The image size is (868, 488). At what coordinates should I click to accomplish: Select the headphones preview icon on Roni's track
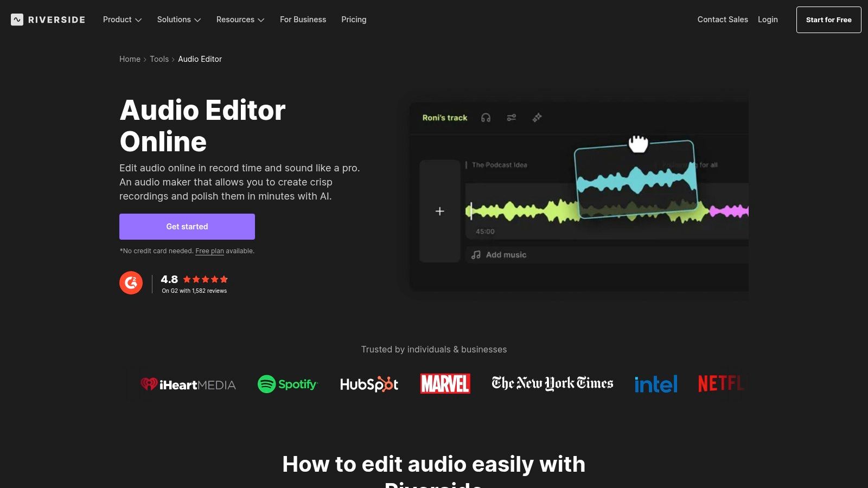(486, 117)
